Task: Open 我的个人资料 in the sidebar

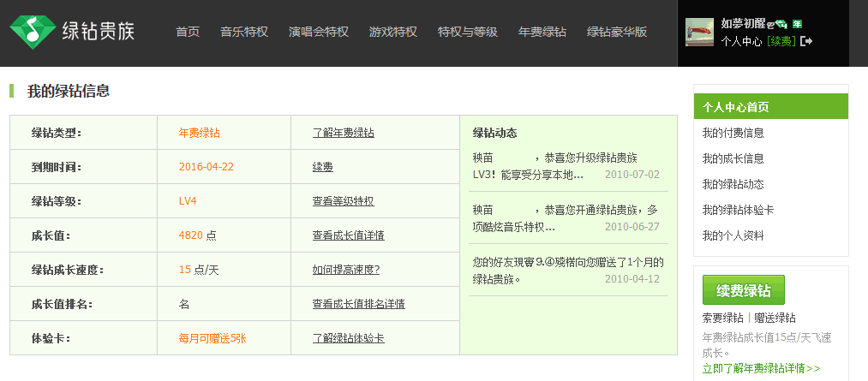Action: (x=733, y=235)
